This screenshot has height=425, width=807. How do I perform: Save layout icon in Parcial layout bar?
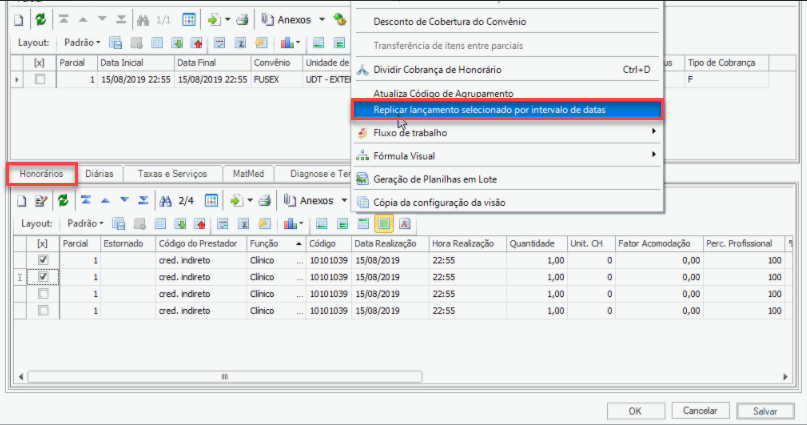pyautogui.click(x=116, y=43)
